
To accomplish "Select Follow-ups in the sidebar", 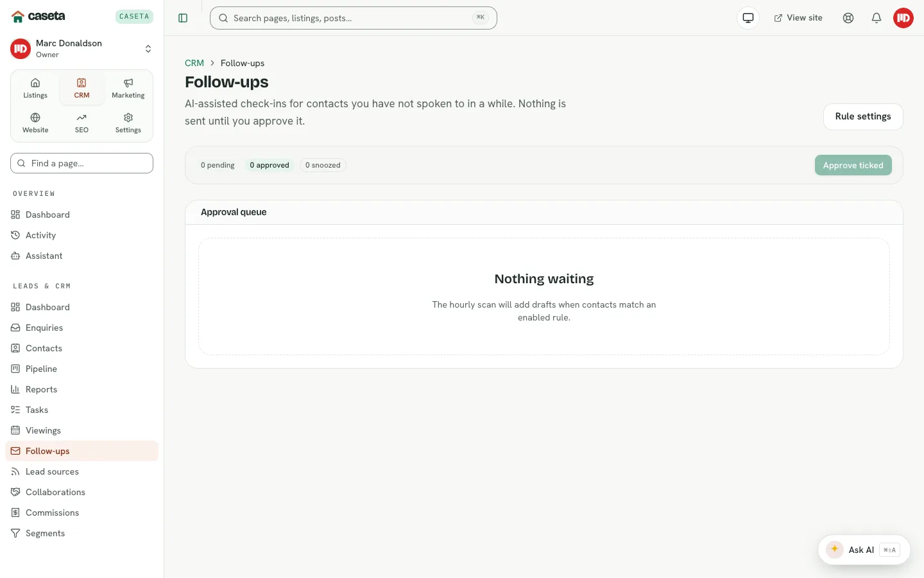I will pyautogui.click(x=81, y=451).
